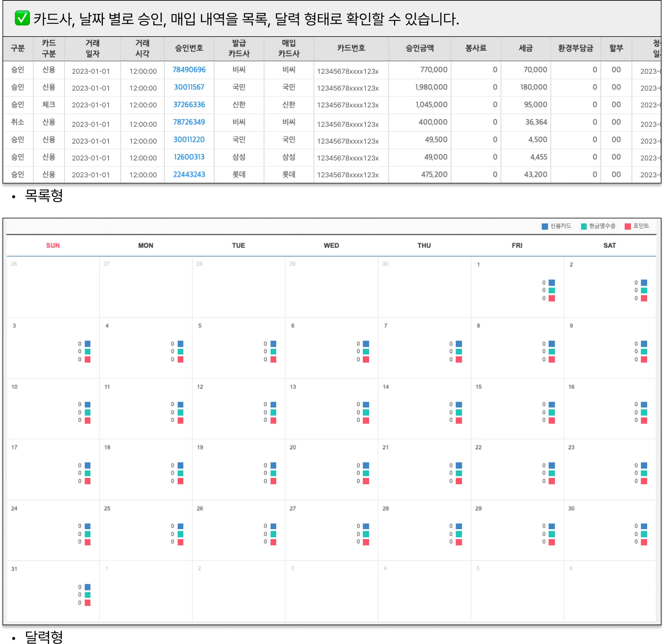This screenshot has width=664, height=644.
Task: Select calendar day 13 cell
Action: (x=331, y=408)
